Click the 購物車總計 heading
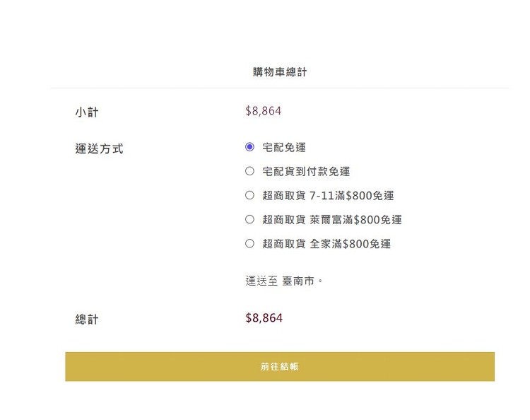 280,72
